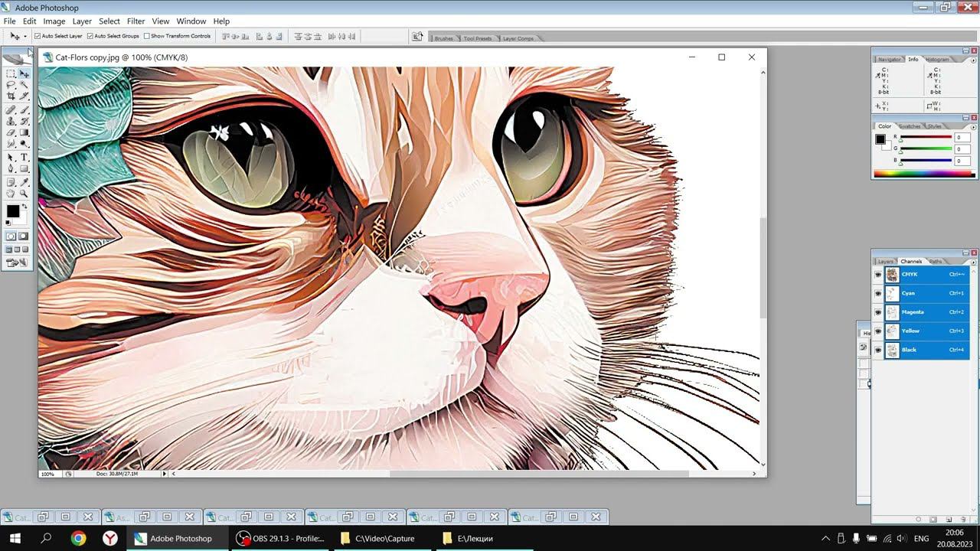Delete current channel trash icon

963,519
